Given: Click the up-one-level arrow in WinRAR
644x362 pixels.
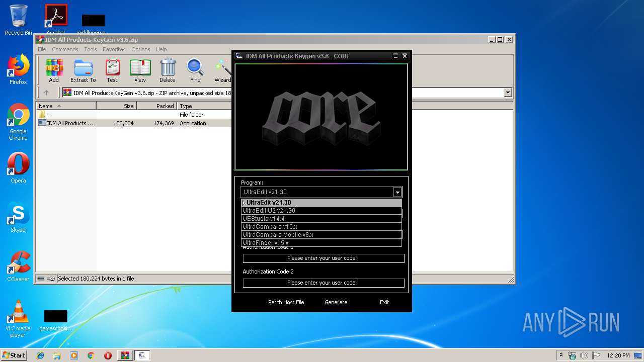Looking at the screenshot, I should tap(46, 93).
